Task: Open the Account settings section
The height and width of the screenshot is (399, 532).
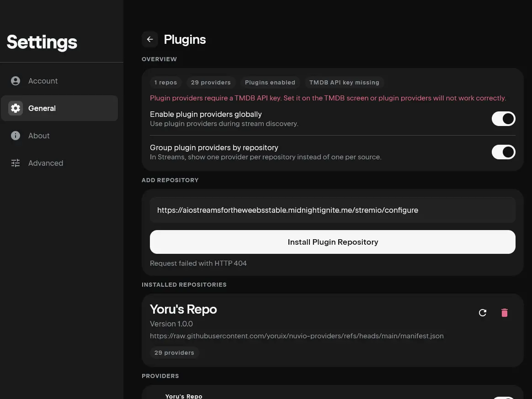Action: coord(59,81)
